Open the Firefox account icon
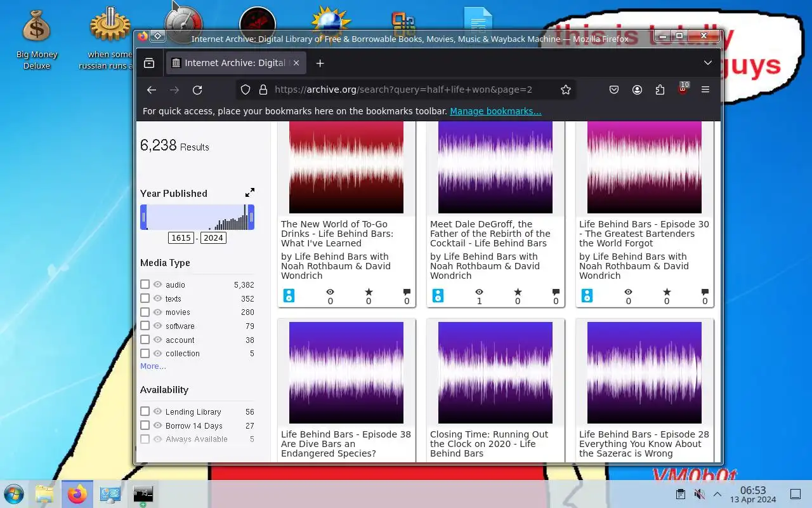The image size is (812, 508). click(x=637, y=90)
